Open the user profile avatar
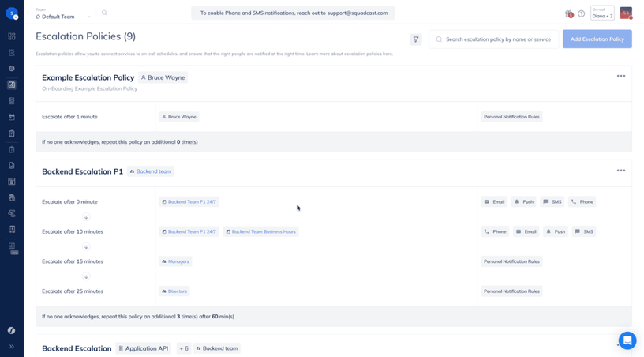Image resolution: width=644 pixels, height=357 pixels. [626, 13]
